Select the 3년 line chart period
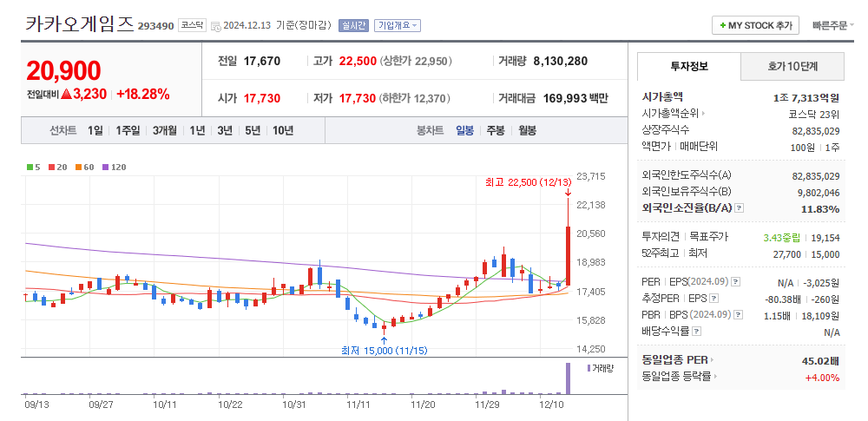868x421 pixels. pos(225,131)
